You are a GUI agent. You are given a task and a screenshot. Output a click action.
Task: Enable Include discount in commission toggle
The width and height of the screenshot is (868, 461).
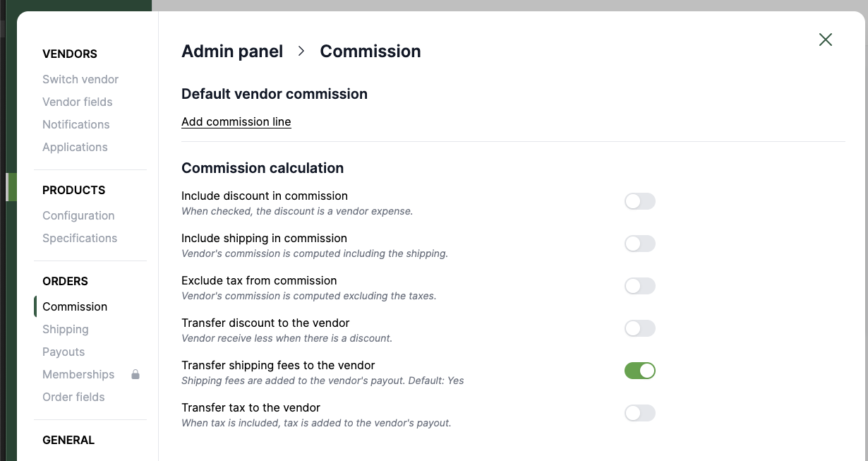[639, 201]
